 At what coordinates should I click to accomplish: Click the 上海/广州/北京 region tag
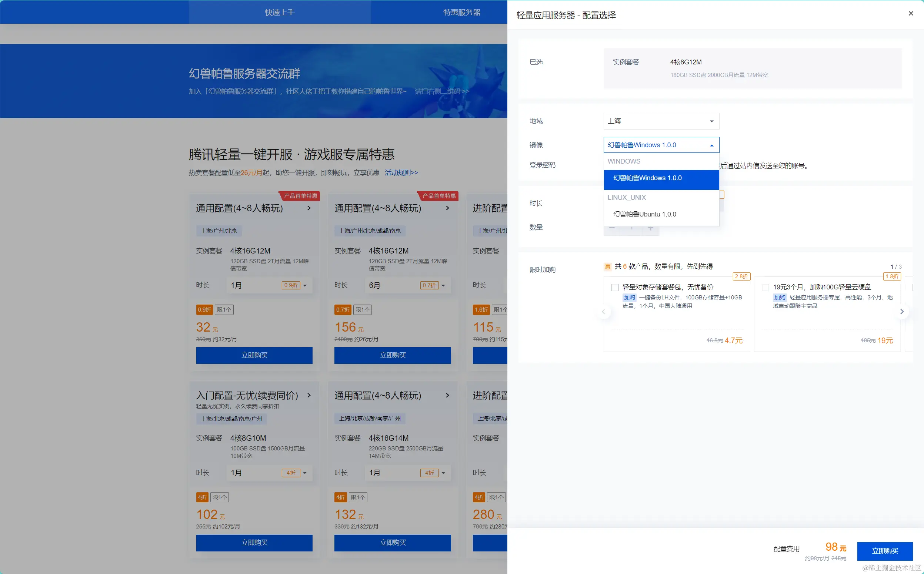click(x=219, y=231)
